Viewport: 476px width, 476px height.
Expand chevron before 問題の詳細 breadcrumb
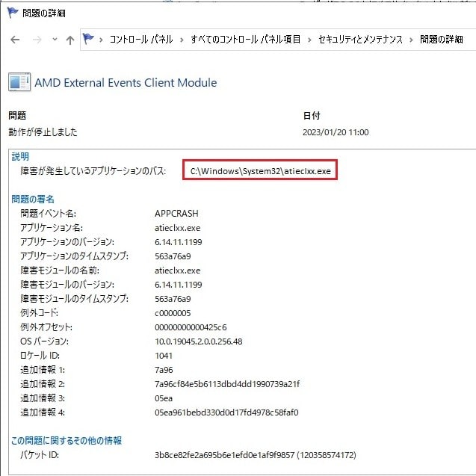tap(411, 40)
